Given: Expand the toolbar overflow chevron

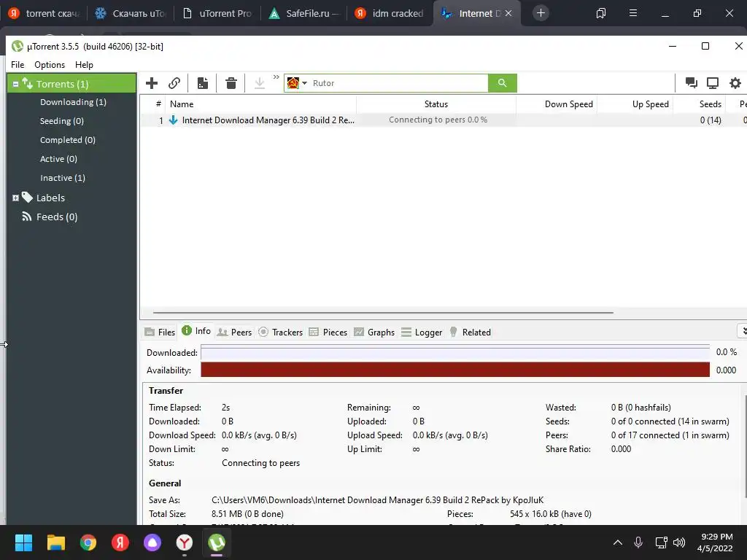Looking at the screenshot, I should click(276, 77).
